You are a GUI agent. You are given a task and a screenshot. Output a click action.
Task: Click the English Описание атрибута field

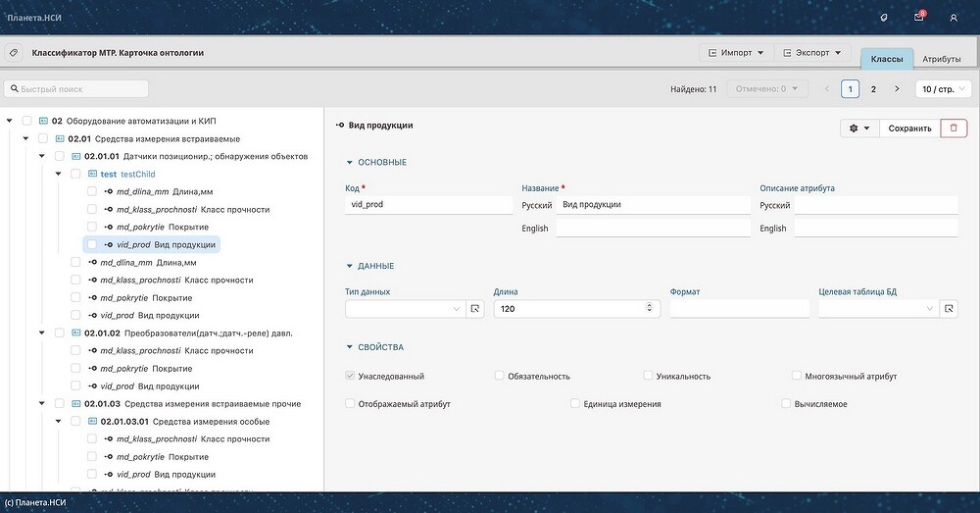tap(876, 228)
